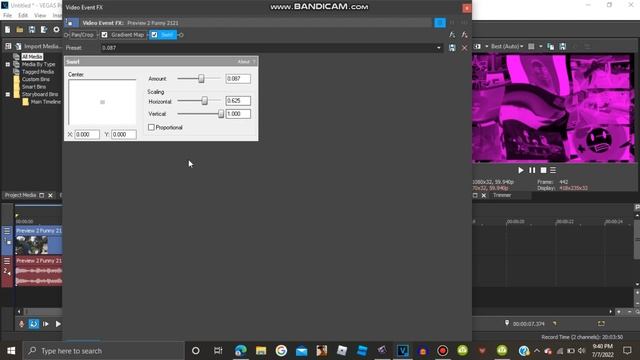This screenshot has height=360, width=640.
Task: Click the Plug-In Chain icon in Video Event FX
Action: [452, 35]
